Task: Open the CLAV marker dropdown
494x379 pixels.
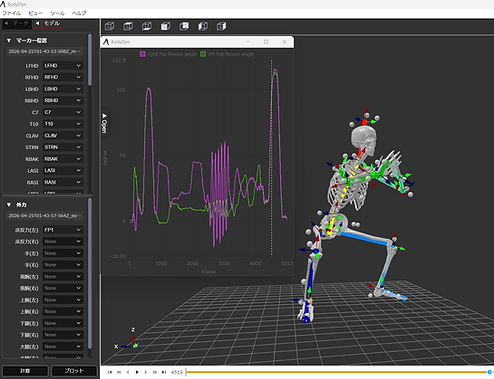Action: point(63,136)
